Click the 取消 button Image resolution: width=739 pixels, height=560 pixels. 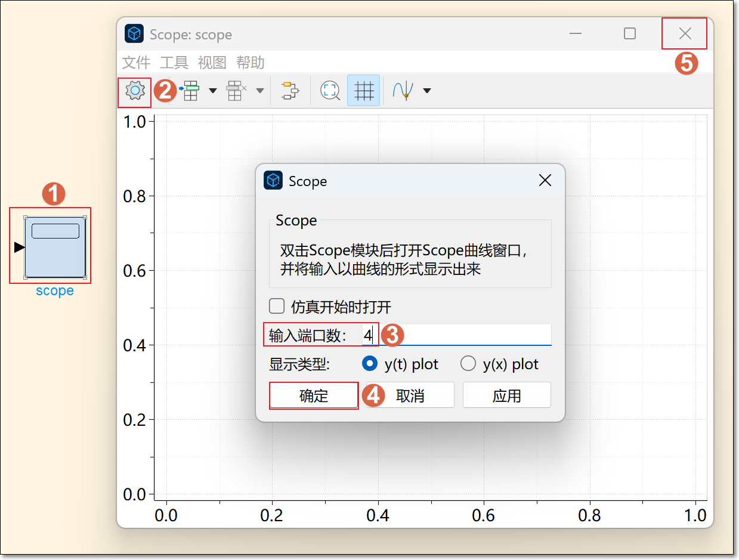pos(410,395)
